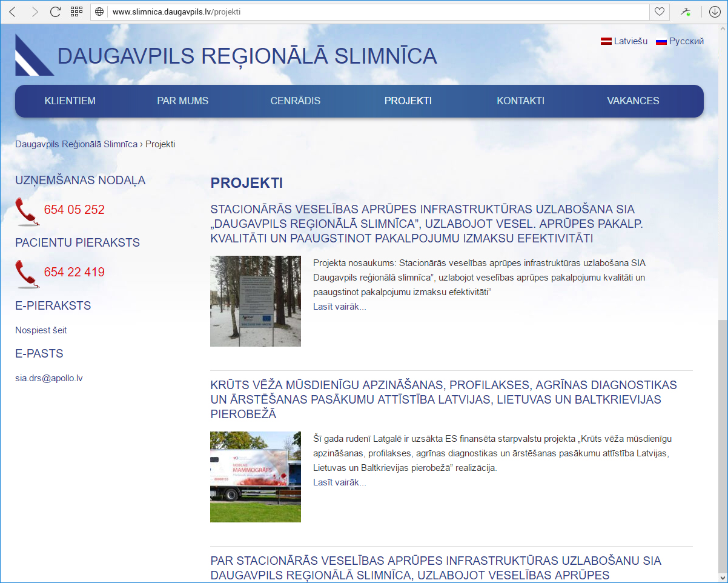Click the browser back arrow

pos(12,12)
